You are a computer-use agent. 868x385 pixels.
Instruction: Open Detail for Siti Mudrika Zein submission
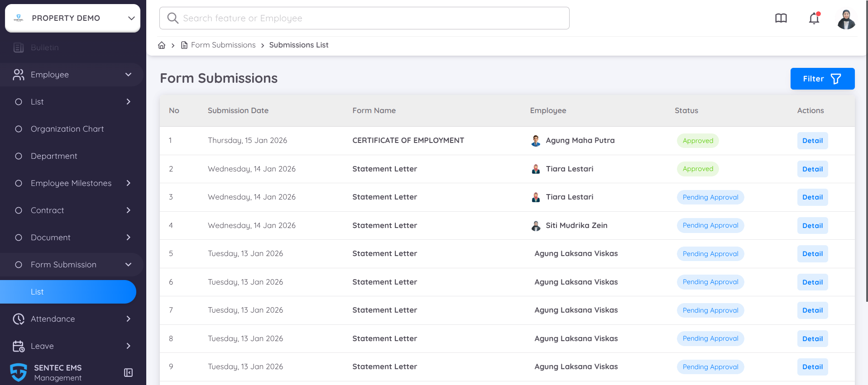(x=812, y=226)
